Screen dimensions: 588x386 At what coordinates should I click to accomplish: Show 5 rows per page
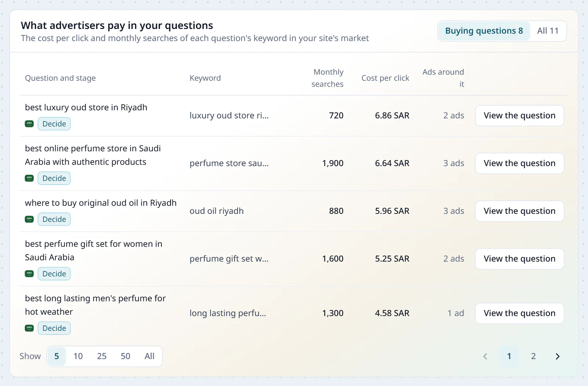[57, 356]
